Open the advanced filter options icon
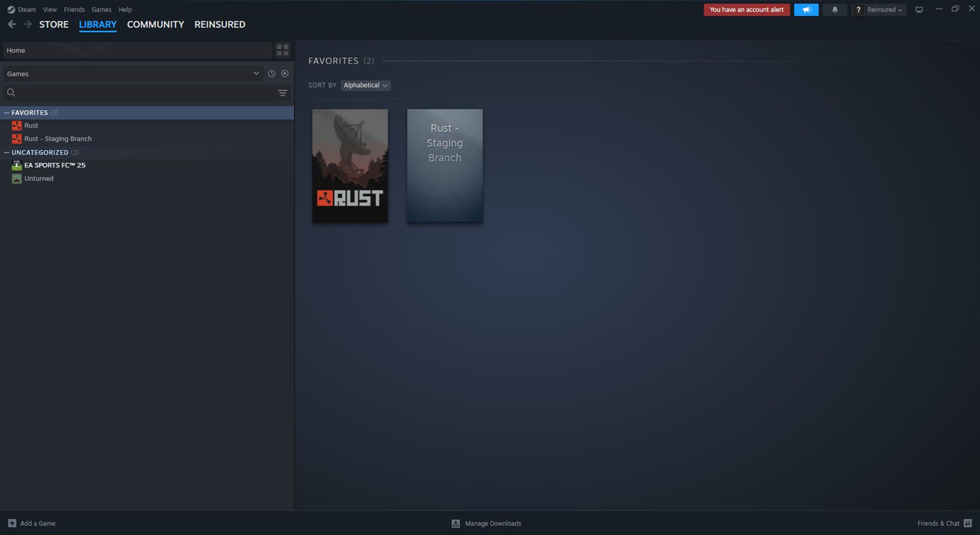This screenshot has height=535, width=980. coord(283,93)
